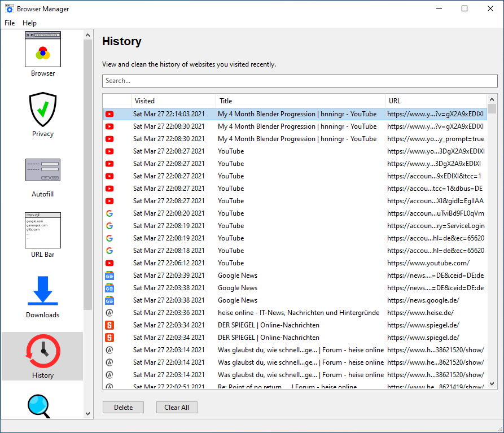Image resolution: width=504 pixels, height=433 pixels.
Task: Click the YouTube favicon of the y_prompt=true row
Action: [109, 139]
